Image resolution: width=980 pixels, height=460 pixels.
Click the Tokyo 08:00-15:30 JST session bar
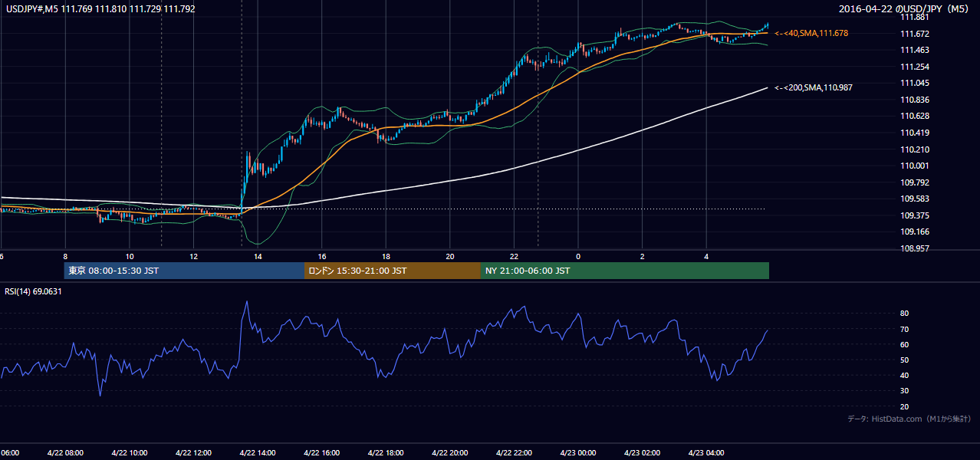pyautogui.click(x=184, y=271)
